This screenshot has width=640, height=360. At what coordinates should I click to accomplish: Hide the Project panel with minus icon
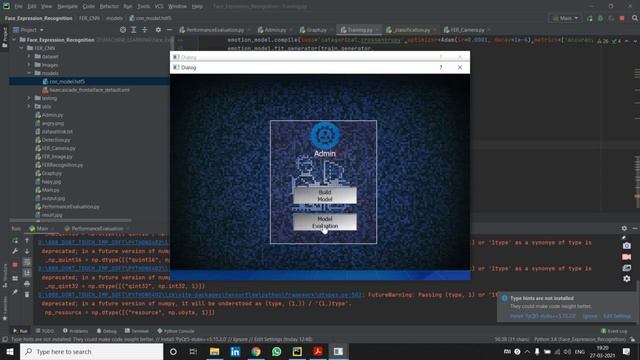169,30
